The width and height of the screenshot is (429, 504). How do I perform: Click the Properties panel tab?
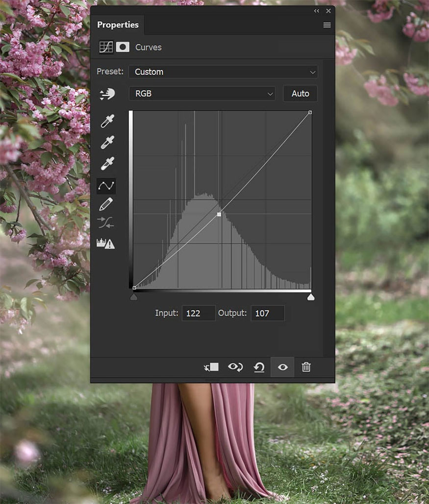point(118,25)
